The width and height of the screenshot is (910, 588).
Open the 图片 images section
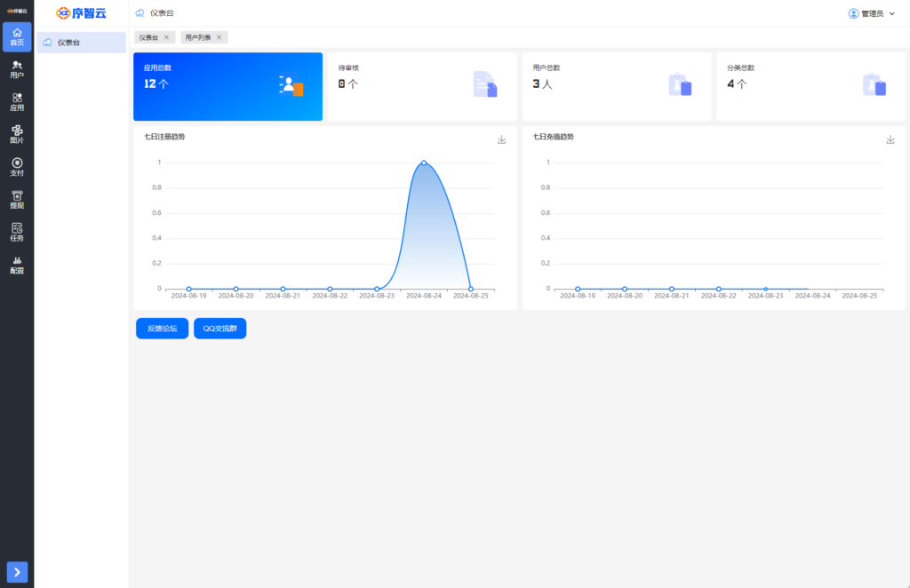point(17,134)
